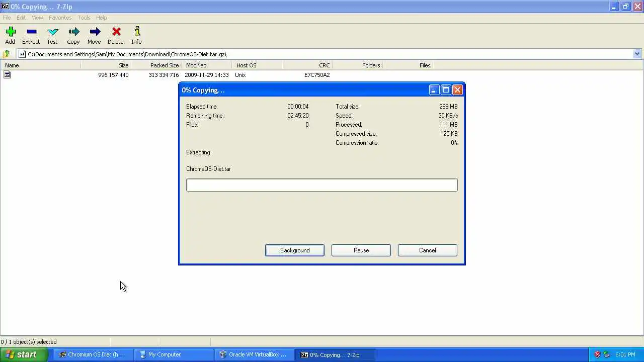This screenshot has width=644, height=362.
Task: Click the modified date 2009-11-29 14:33
Action: [206, 75]
